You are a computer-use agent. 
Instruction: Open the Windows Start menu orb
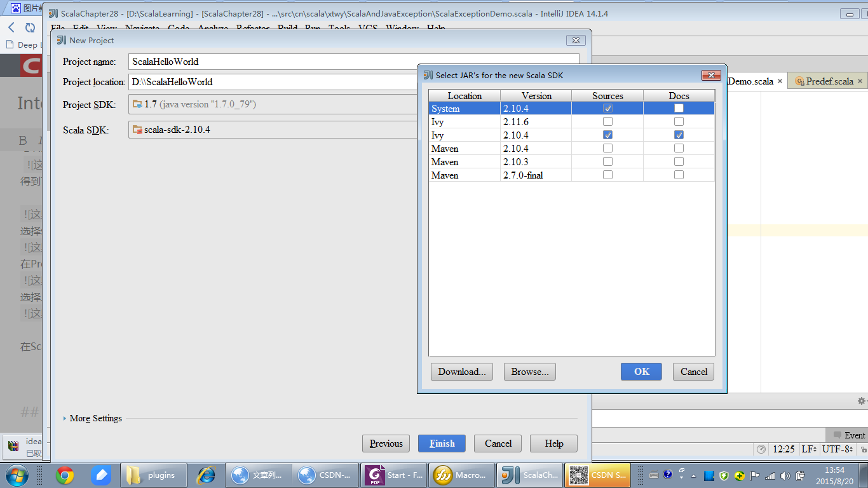pyautogui.click(x=16, y=475)
